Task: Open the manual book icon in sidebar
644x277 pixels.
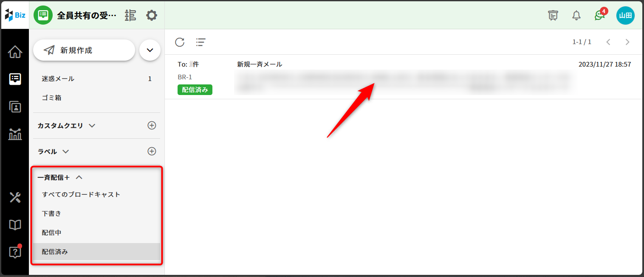Action: click(x=15, y=225)
